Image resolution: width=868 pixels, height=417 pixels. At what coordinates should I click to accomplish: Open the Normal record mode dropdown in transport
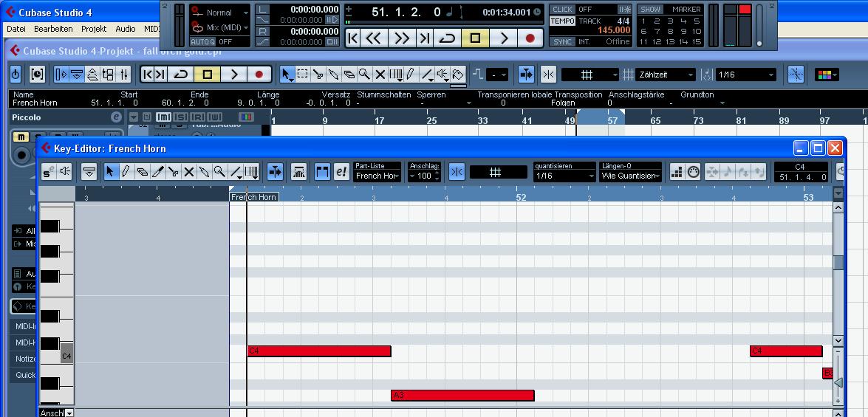(219, 13)
